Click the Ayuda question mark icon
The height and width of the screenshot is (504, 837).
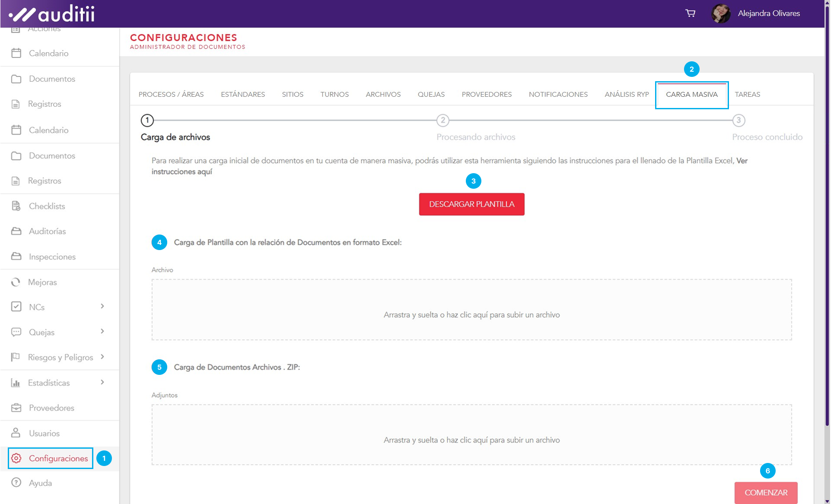pyautogui.click(x=16, y=482)
